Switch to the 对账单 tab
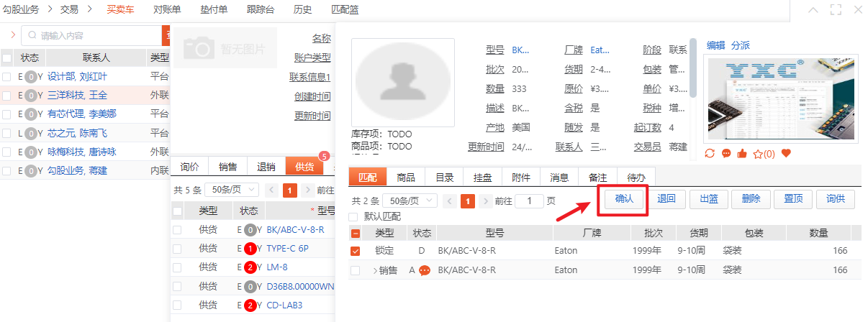Viewport: 868px width, 322px height. [168, 9]
